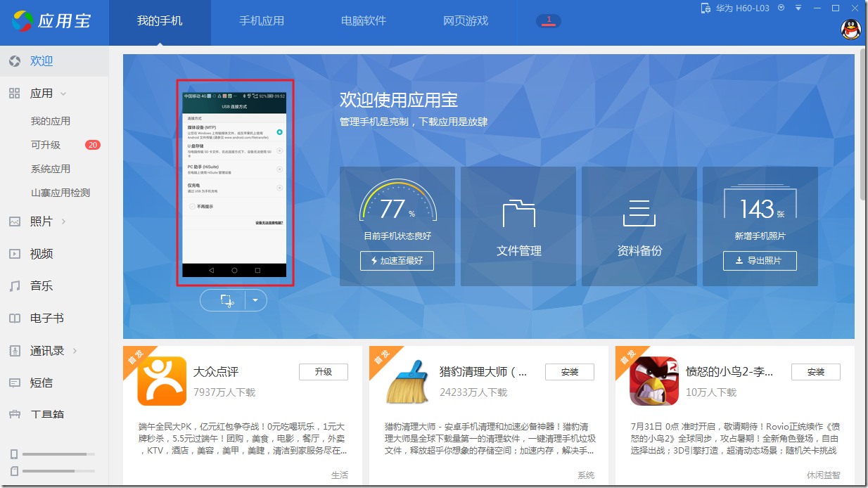Switch to 手机应用 tab
This screenshot has width=868, height=488.
pos(262,21)
